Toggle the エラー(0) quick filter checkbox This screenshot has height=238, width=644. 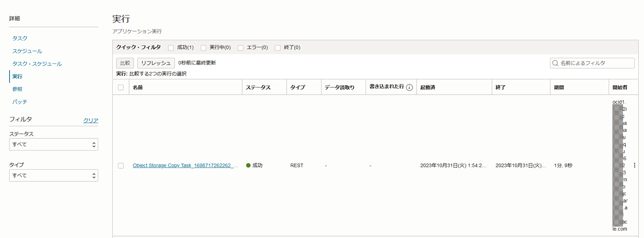pos(241,48)
